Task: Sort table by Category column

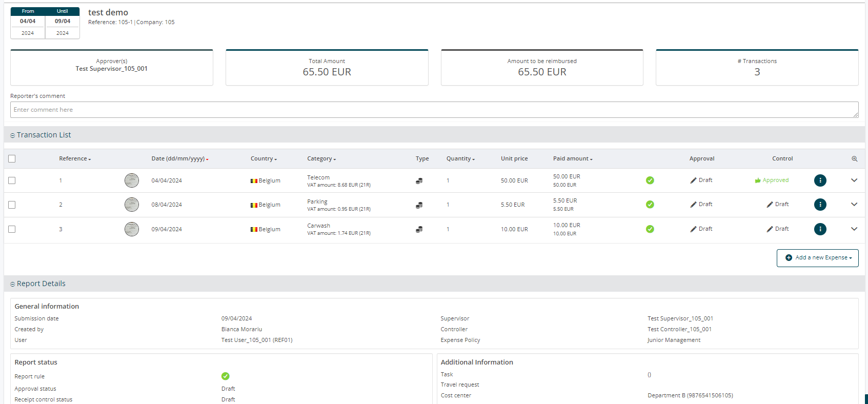Action: [321, 159]
